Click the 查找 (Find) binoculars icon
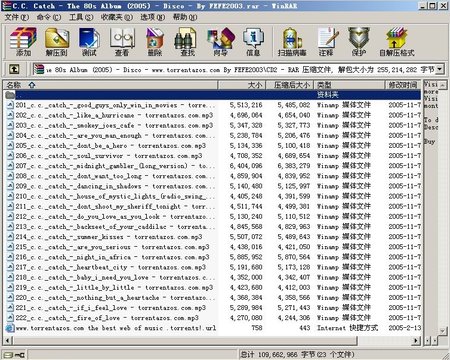The height and width of the screenshot is (360, 450). [x=187, y=42]
